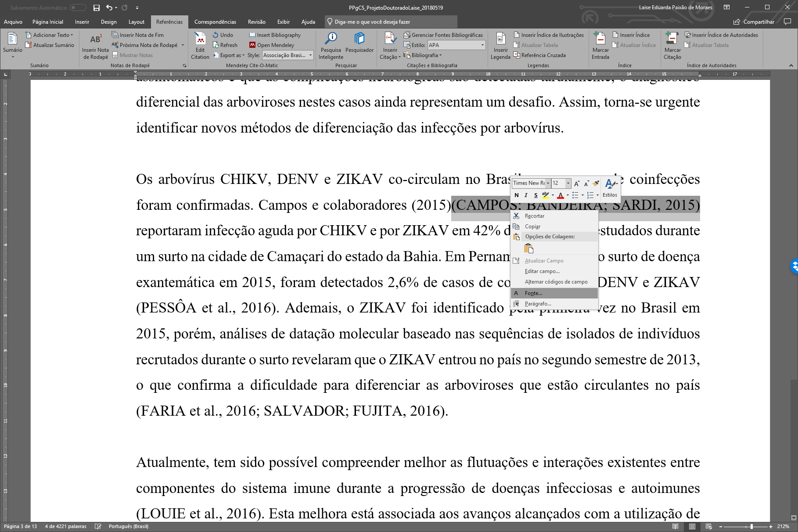The image size is (798, 532).
Task: Click the zoom slider handle
Action: 752,526
